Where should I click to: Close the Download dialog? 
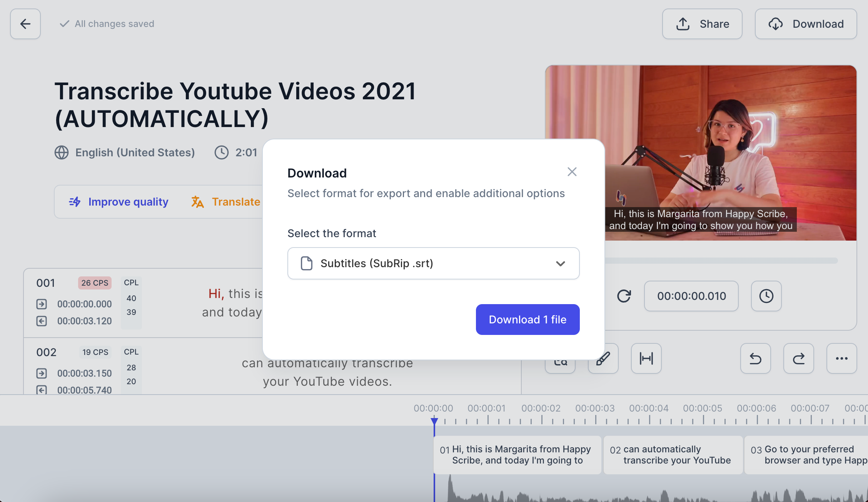572,172
